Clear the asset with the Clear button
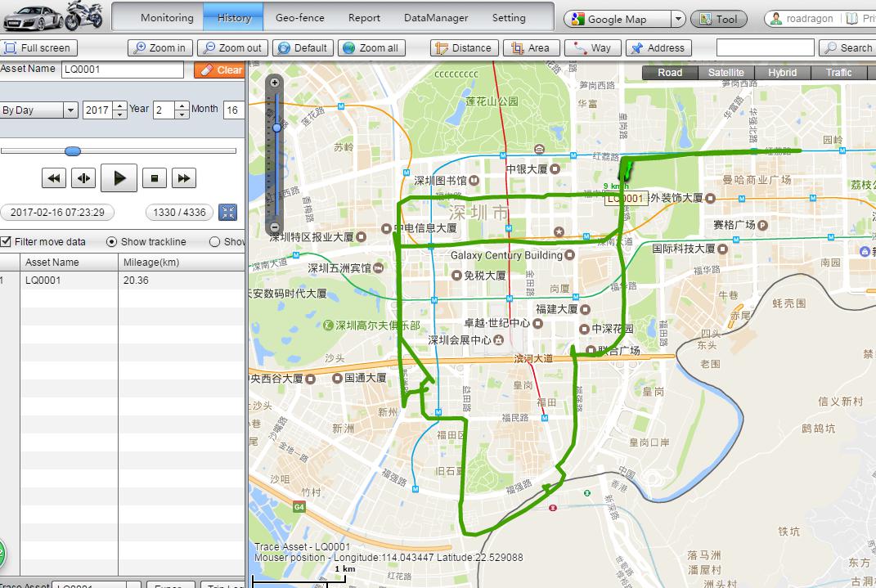 tap(219, 70)
